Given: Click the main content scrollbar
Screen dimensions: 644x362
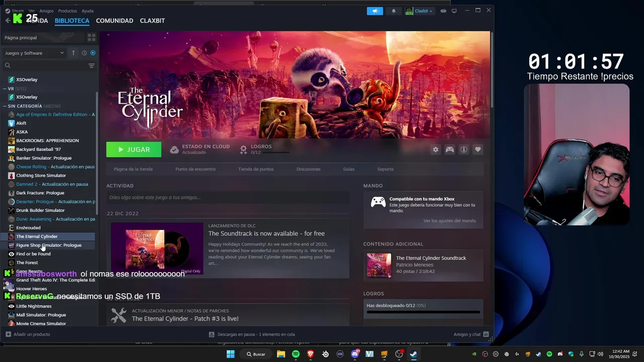Looking at the screenshot, I should point(492,69).
